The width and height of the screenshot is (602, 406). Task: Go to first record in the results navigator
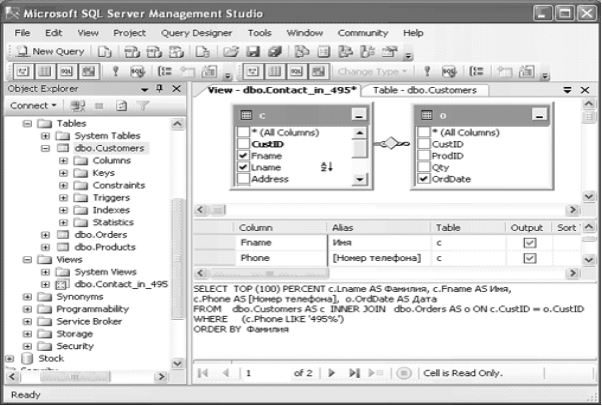203,373
